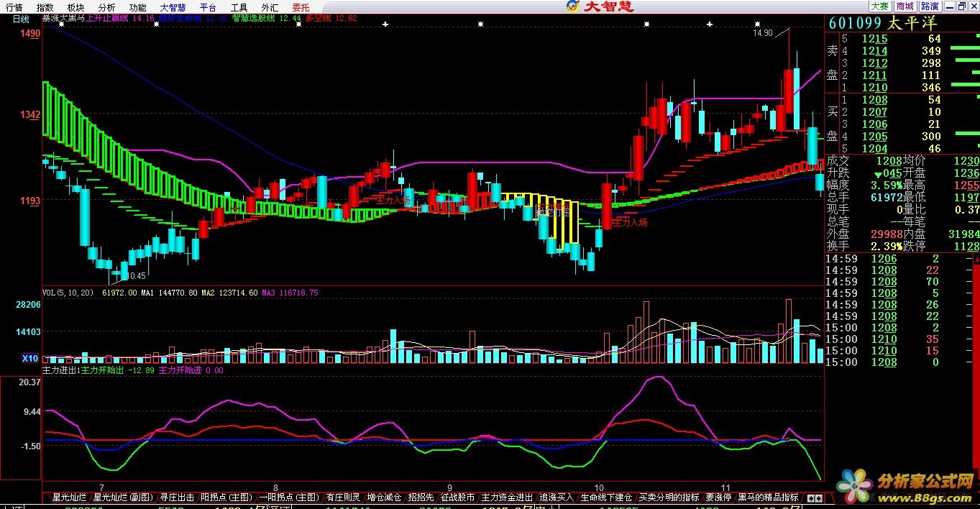Open the 指数 menu
Image resolution: width=980 pixels, height=509 pixels.
pos(45,6)
